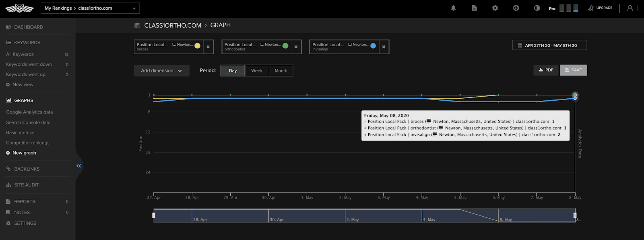Expand the Add dimension dropdown
The height and width of the screenshot is (240, 644).
[161, 70]
